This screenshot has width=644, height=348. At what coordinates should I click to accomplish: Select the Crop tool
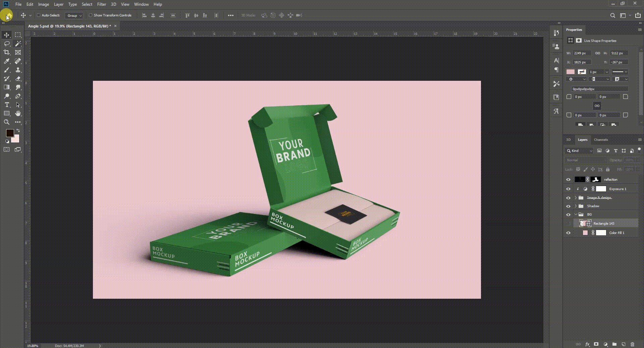(7, 52)
